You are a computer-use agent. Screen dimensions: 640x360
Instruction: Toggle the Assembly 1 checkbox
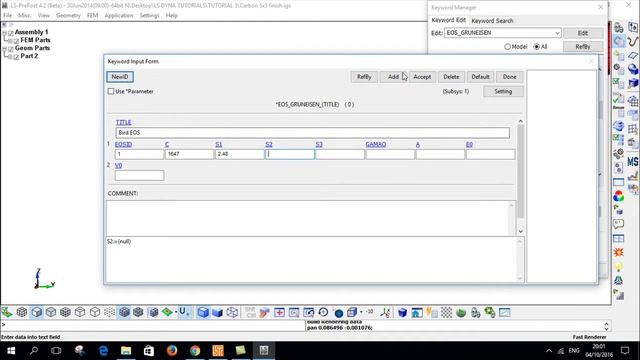11,33
